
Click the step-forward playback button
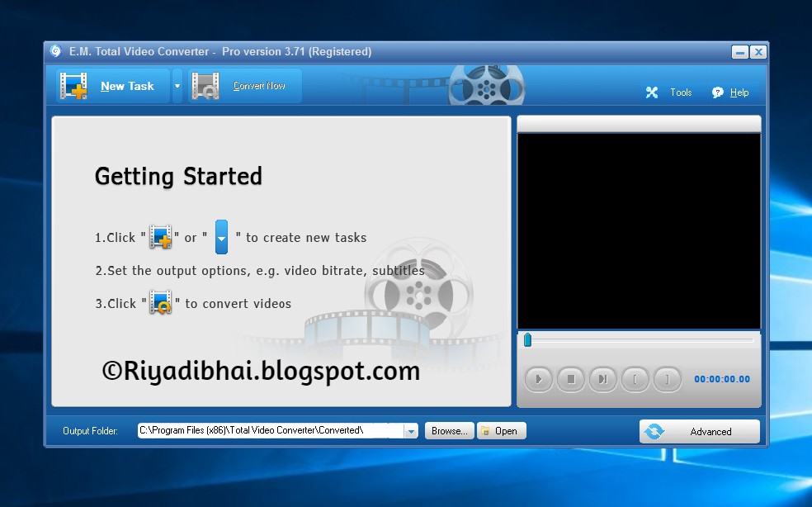tap(602, 379)
